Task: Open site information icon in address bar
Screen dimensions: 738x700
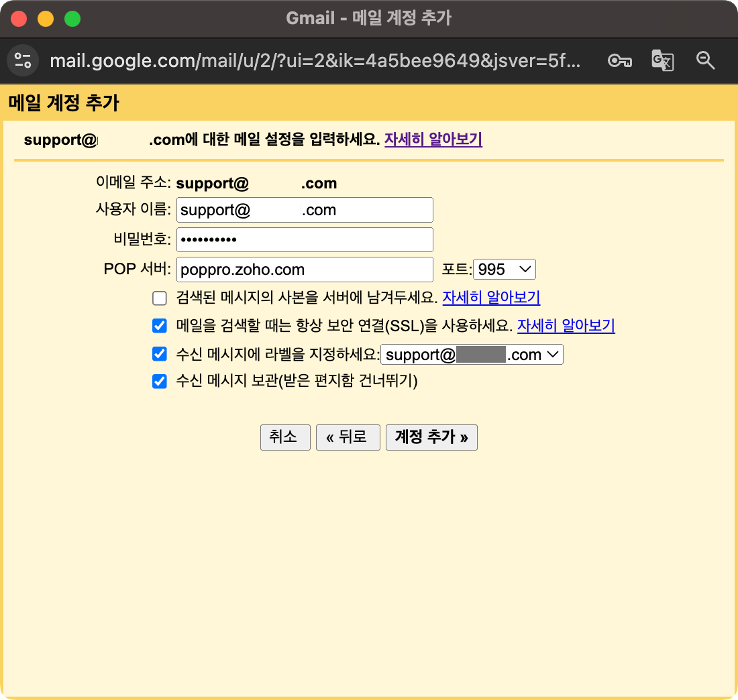Action: coord(23,61)
